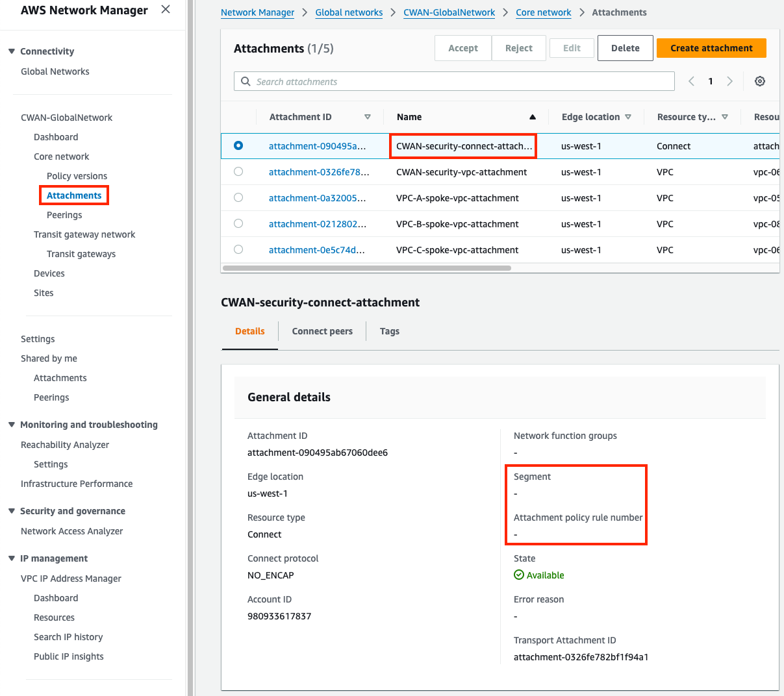This screenshot has width=784, height=696.
Task: Select the CWAN-security-vpc-attachment radio button
Action: click(x=238, y=171)
